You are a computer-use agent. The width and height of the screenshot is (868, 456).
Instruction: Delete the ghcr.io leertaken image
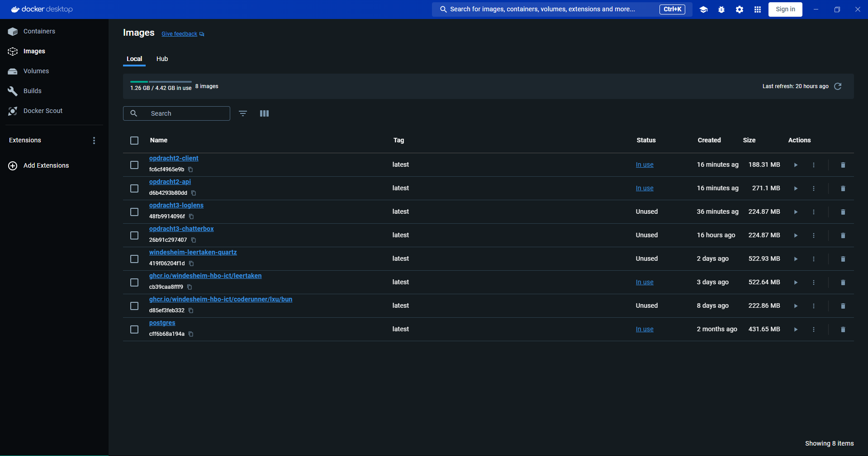pyautogui.click(x=843, y=282)
